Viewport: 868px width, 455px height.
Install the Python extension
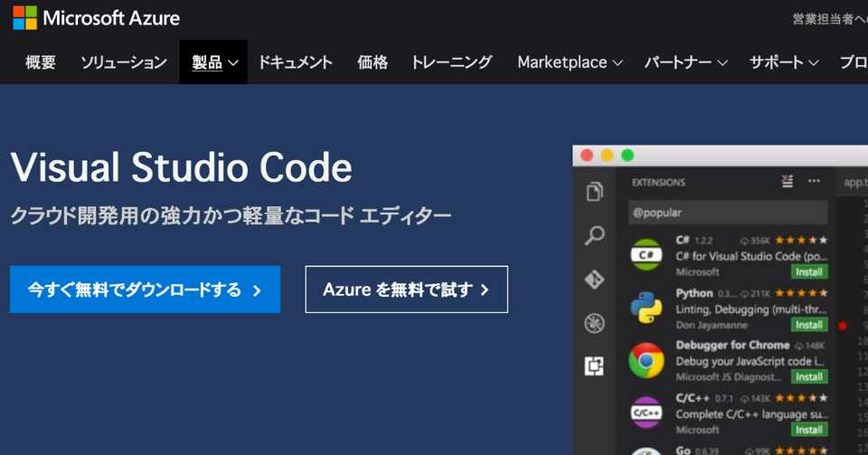[x=808, y=325]
